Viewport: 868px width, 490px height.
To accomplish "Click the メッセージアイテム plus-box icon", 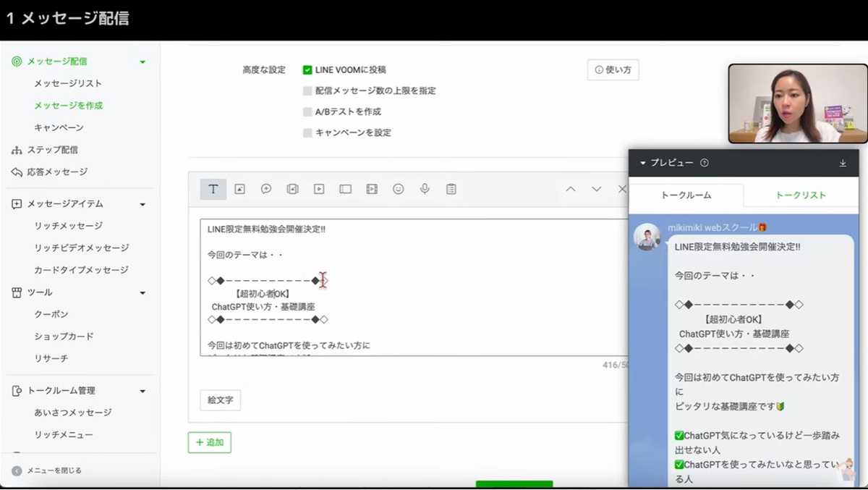I will coord(17,204).
